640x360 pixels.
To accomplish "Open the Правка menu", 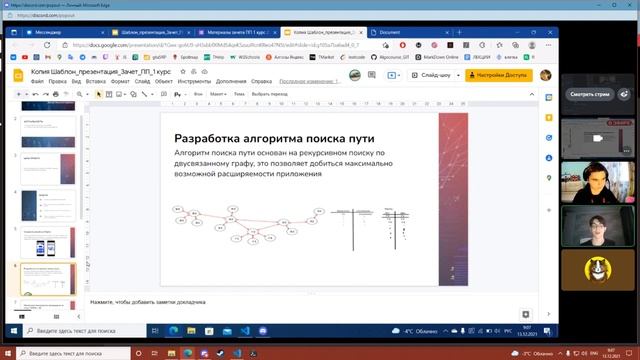I will click(58, 82).
